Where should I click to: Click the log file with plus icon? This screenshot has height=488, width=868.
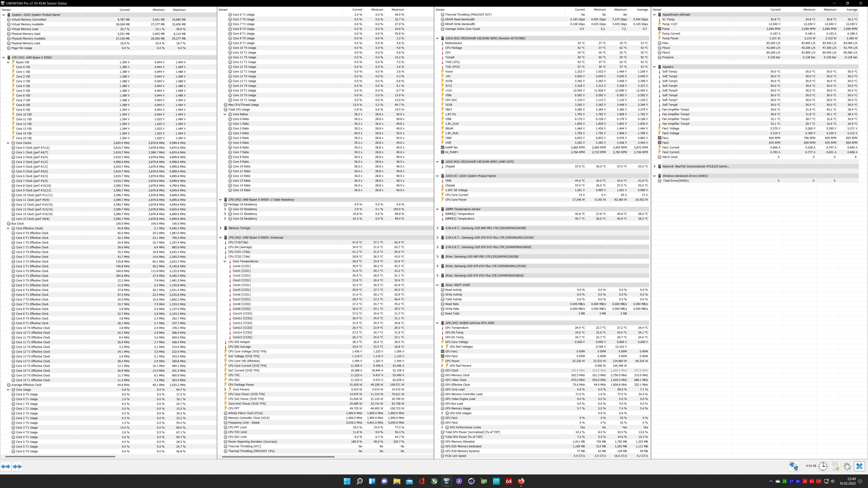point(835,466)
